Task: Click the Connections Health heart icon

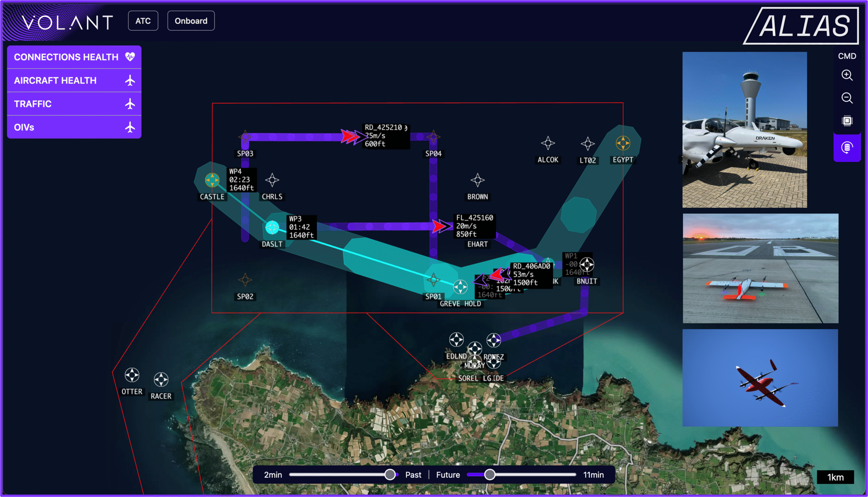Action: 130,57
